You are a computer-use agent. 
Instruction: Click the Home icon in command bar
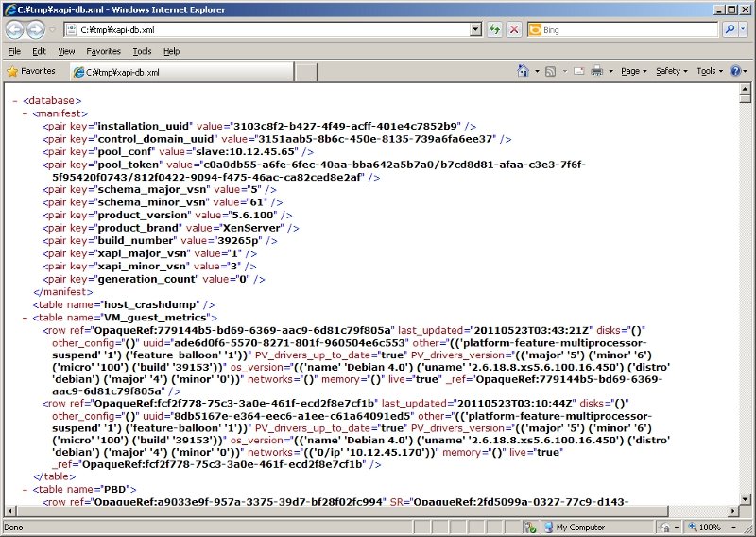[x=524, y=71]
